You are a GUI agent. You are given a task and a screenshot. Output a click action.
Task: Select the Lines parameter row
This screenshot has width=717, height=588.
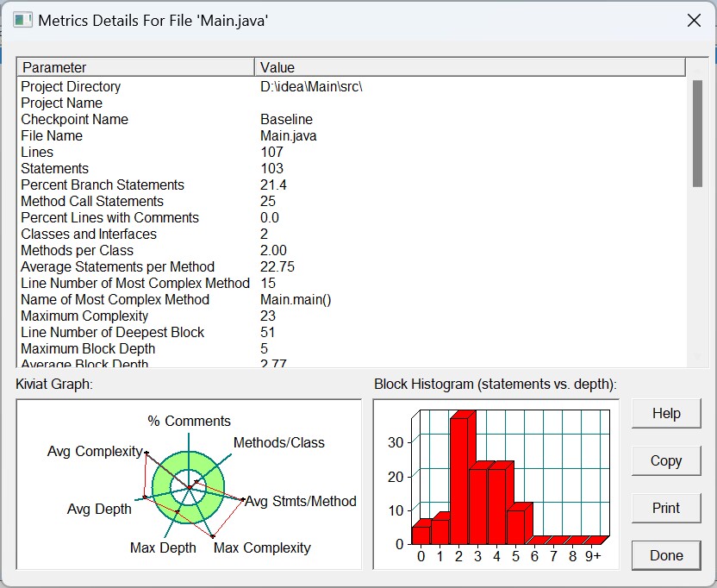tap(352, 152)
